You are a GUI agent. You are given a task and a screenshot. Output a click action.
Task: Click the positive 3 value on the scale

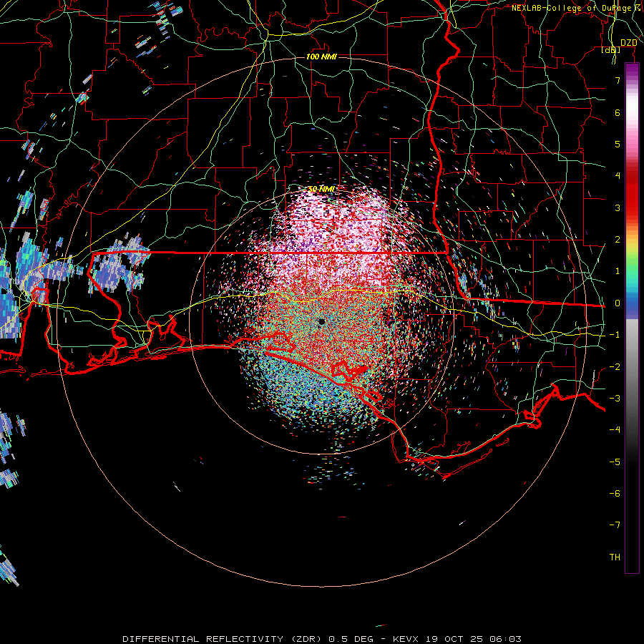(x=618, y=208)
